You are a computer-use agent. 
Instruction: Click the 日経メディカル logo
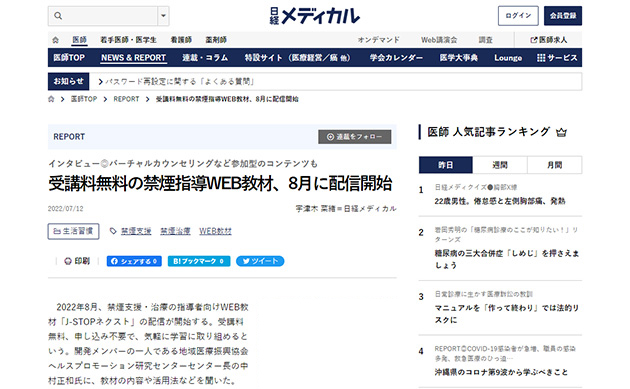315,16
